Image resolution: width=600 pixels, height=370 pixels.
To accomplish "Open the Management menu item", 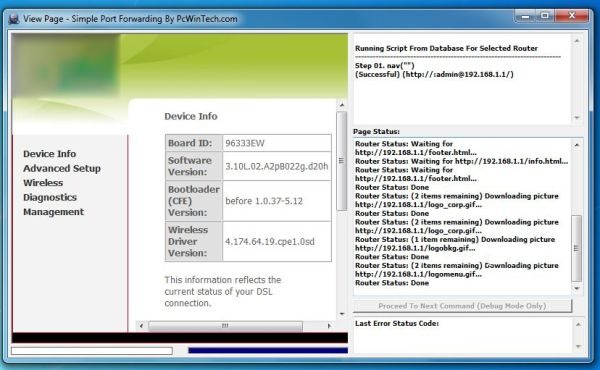I will pyautogui.click(x=53, y=212).
